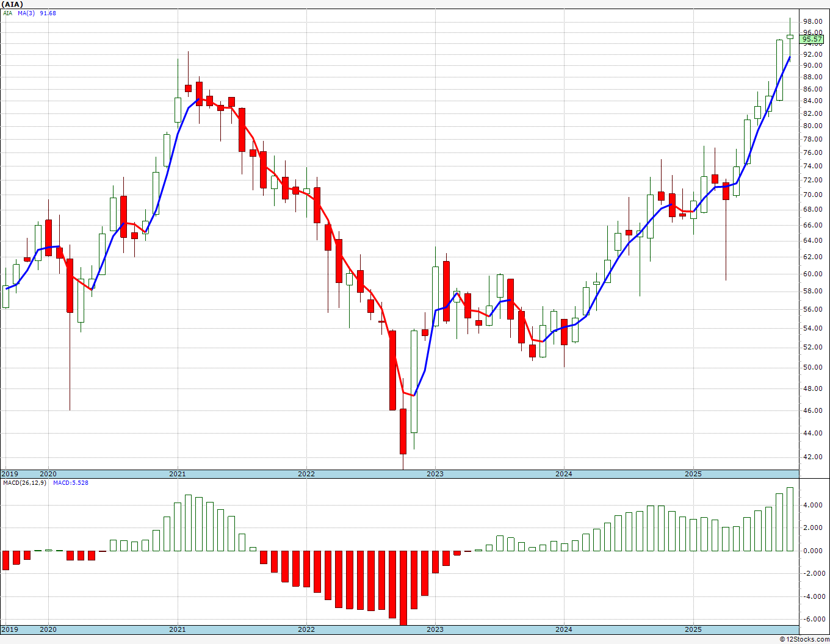The width and height of the screenshot is (830, 644).
Task: Select 2022 on the MACD panel time axis
Action: tap(306, 629)
